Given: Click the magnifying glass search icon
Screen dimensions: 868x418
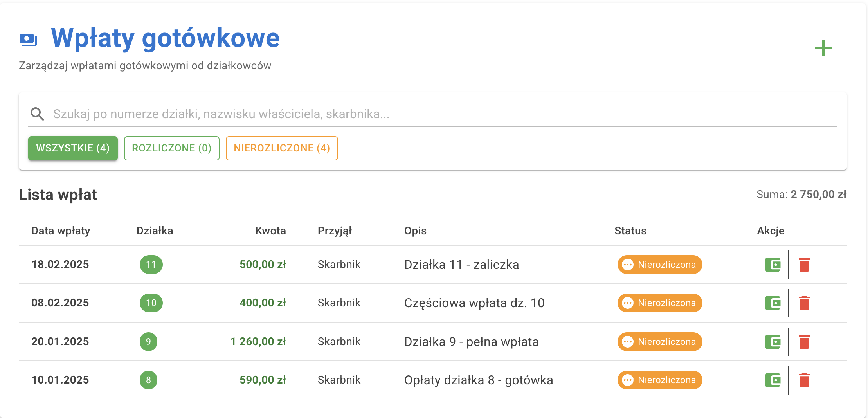Looking at the screenshot, I should pyautogui.click(x=37, y=114).
